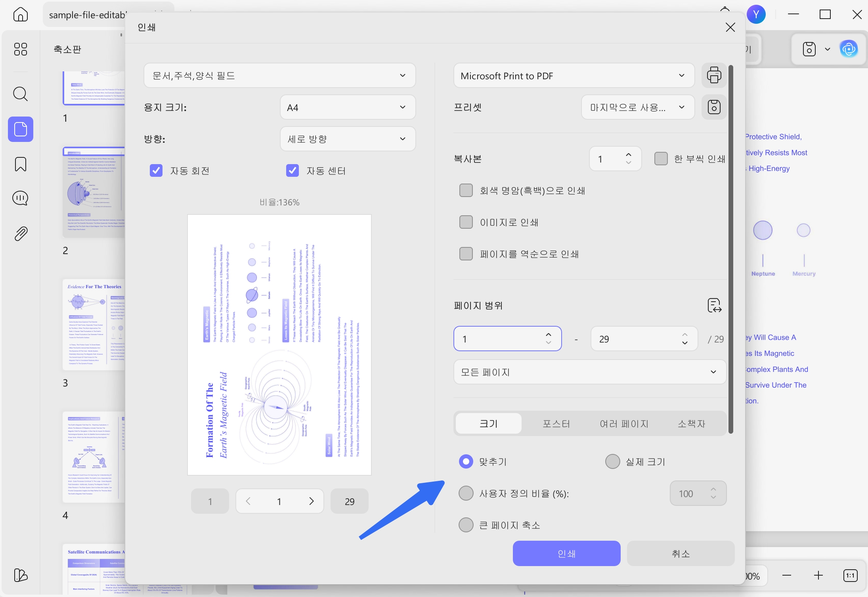Switch to the 포스터 tab
The height and width of the screenshot is (597, 868).
pyautogui.click(x=556, y=423)
